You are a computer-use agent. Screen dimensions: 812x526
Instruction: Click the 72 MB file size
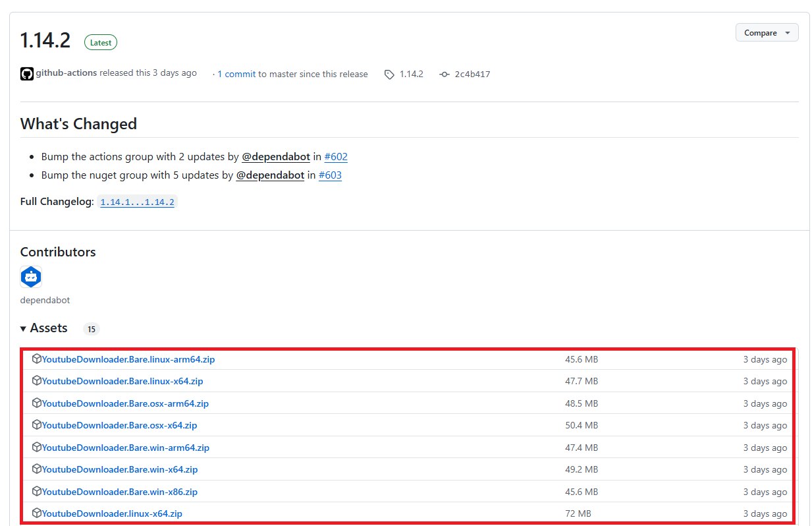point(578,513)
